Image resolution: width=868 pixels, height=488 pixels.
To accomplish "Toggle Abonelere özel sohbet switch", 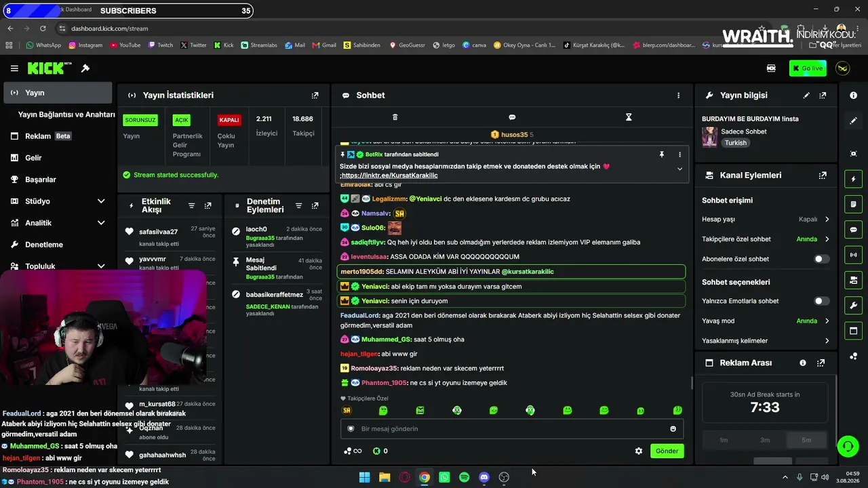I will click(x=821, y=259).
